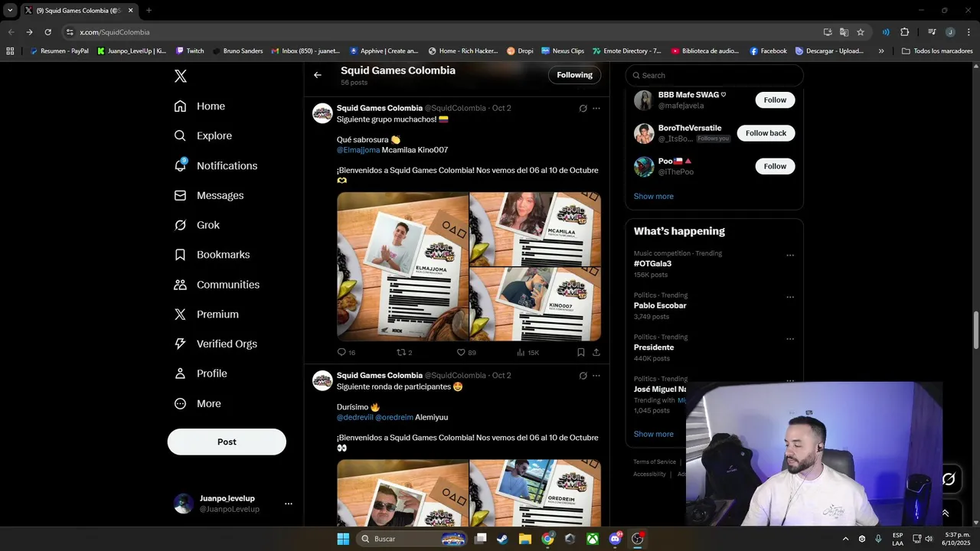
Task: Open the @oredreim mention
Action: [x=394, y=417]
